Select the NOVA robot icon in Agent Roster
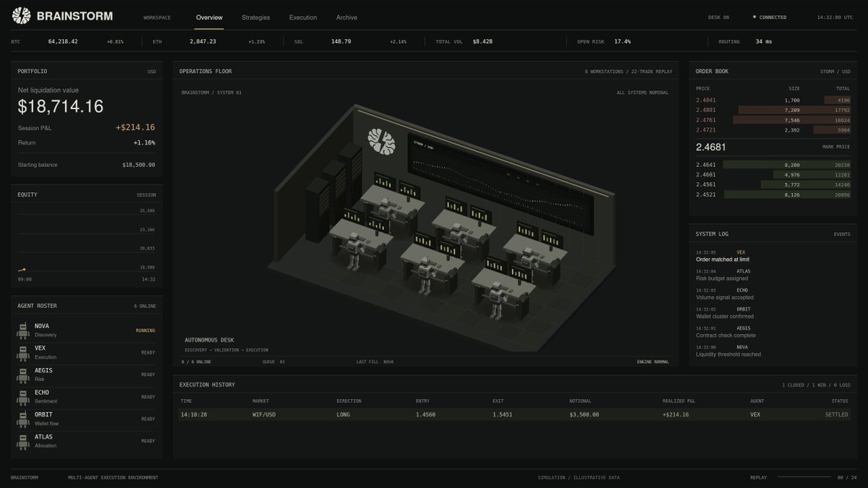Screen dimensions: 868x488 coord(22,330)
